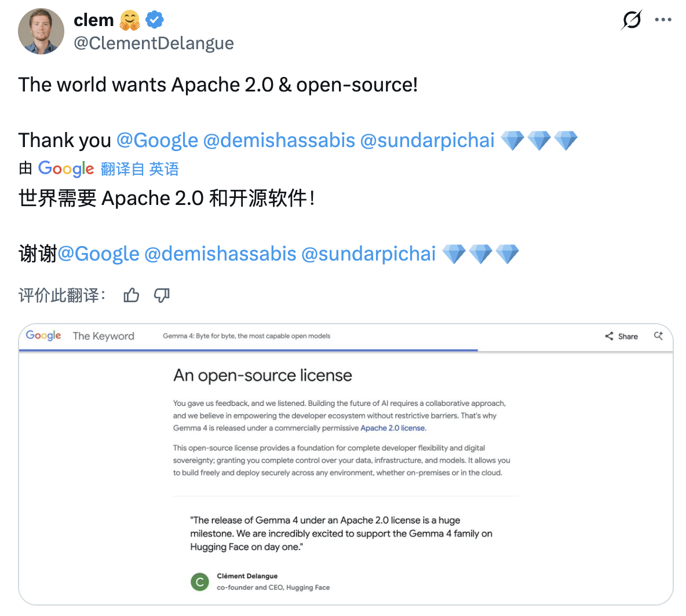The width and height of the screenshot is (686, 616).
Task: Click the green Clément Delangue avatar icon
Action: pos(199,582)
